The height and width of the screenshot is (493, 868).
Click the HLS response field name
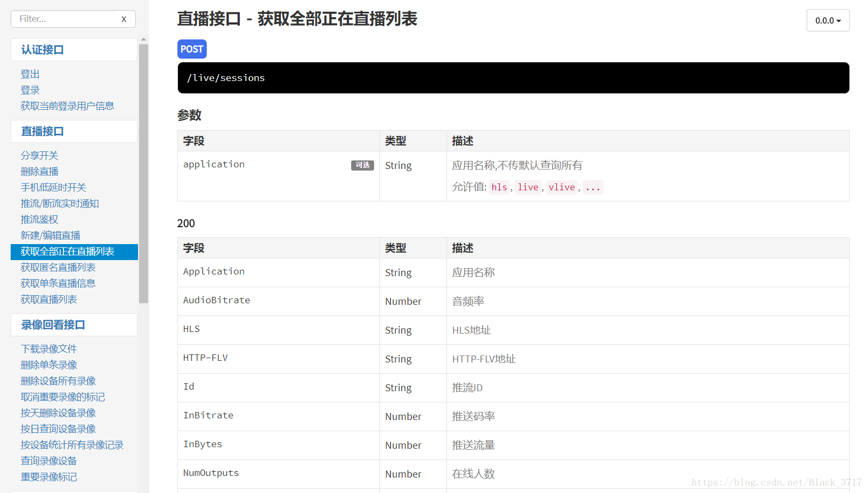[x=191, y=329]
